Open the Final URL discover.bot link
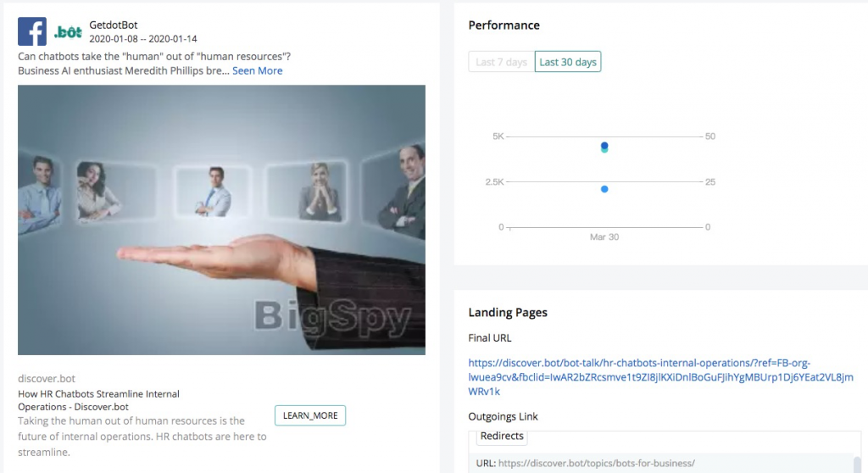 (660, 377)
